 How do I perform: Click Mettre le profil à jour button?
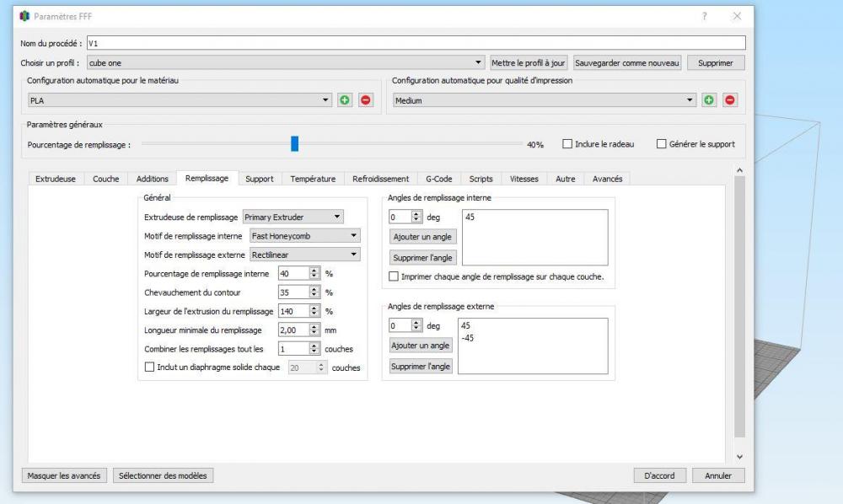[528, 63]
